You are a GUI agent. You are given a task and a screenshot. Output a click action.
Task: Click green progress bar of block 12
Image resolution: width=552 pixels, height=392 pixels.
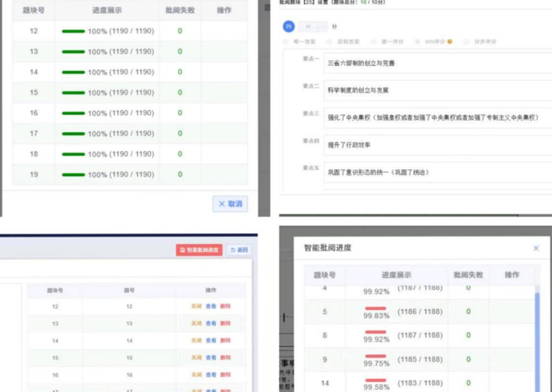[73, 31]
